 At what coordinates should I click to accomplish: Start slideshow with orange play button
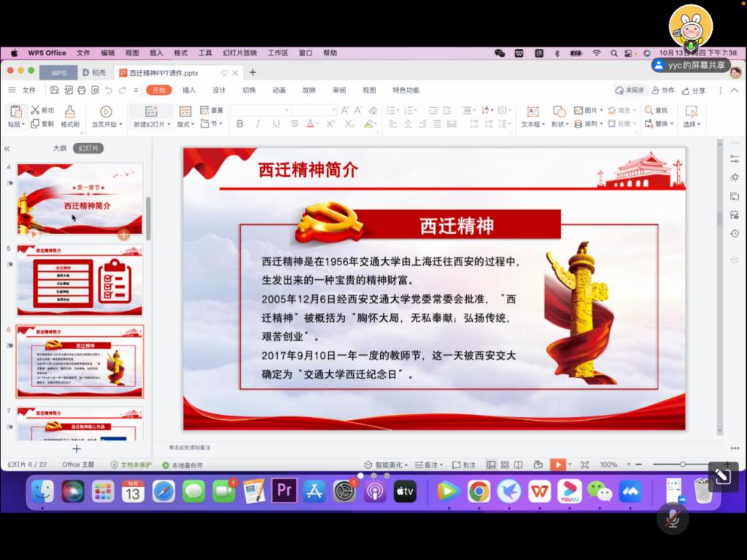(557, 464)
